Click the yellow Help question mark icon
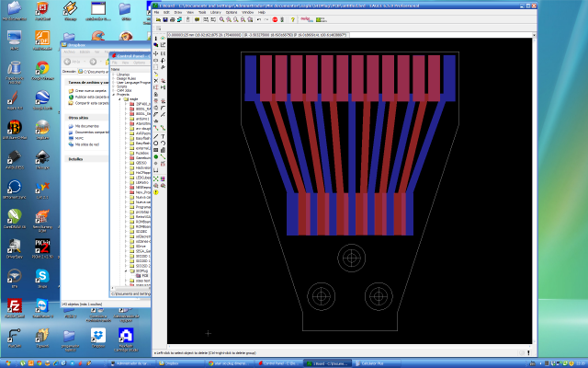The width and height of the screenshot is (588, 368). [295, 18]
